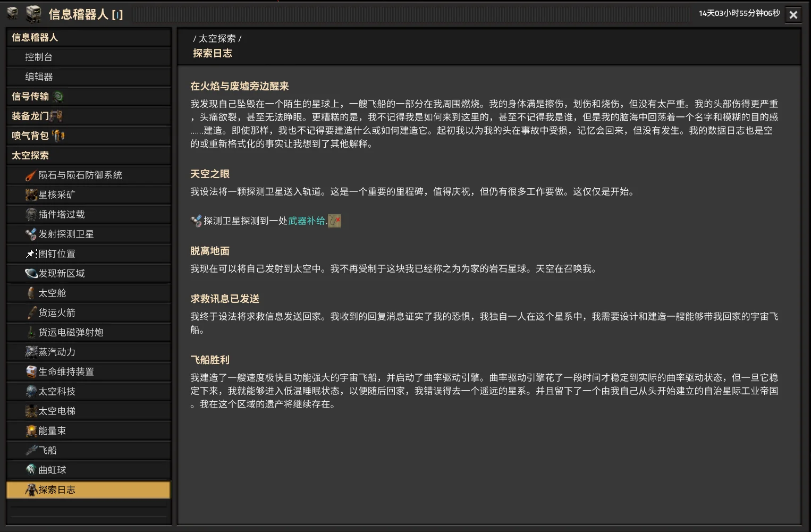The image size is (811, 532).
Task: Click the 太空电梯 icon
Action: coord(31,411)
